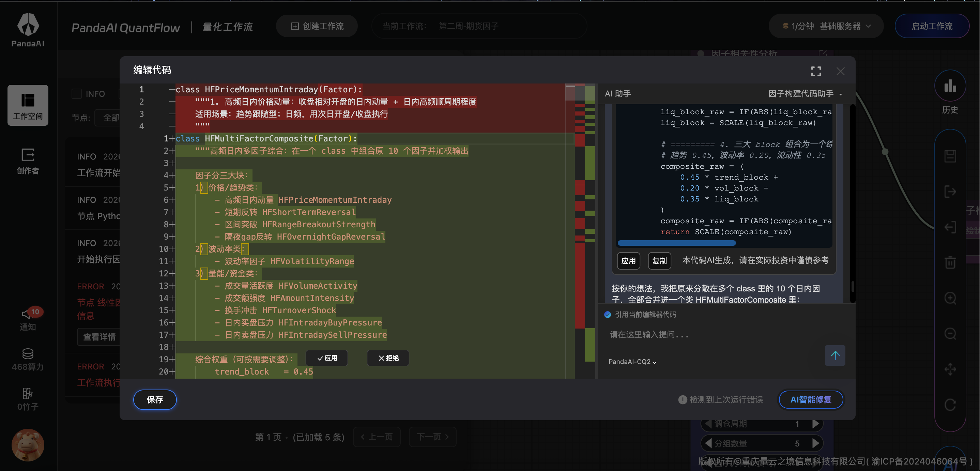Click the user avatar thumbnail

click(x=28, y=445)
